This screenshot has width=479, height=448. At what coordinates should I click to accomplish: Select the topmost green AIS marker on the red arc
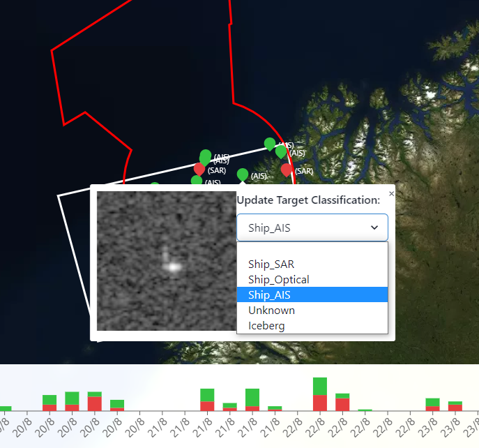270,143
